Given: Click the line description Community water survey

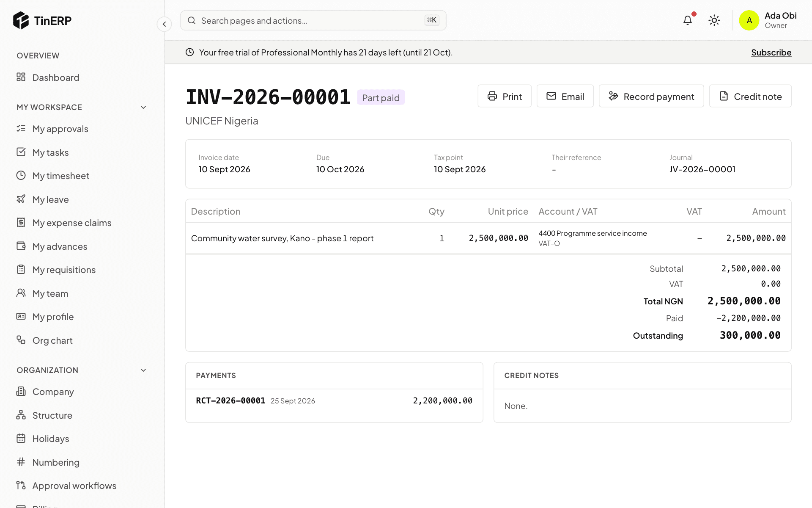Looking at the screenshot, I should pyautogui.click(x=282, y=238).
